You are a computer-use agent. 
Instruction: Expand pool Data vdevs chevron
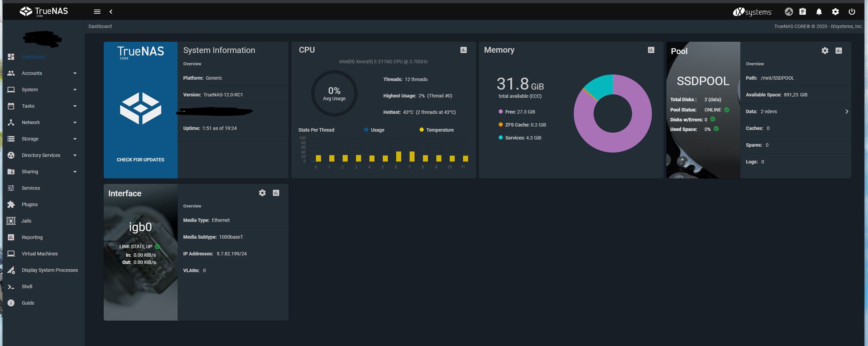coord(847,111)
